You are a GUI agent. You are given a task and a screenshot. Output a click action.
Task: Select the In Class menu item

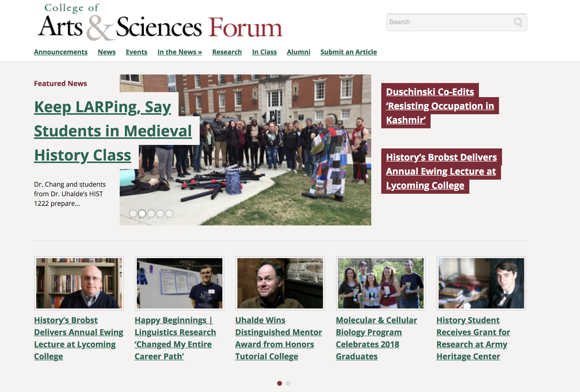tap(264, 52)
